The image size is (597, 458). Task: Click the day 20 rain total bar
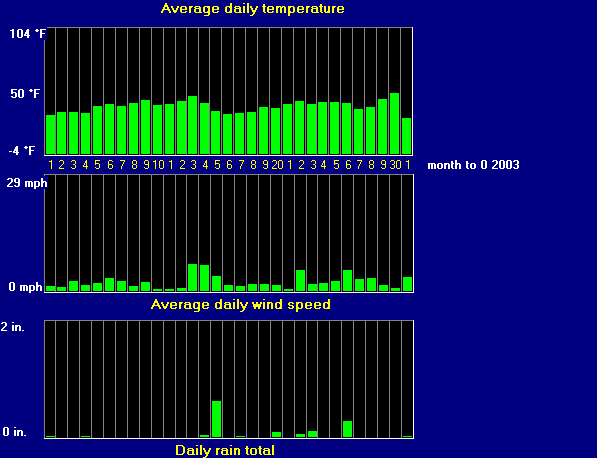276,434
